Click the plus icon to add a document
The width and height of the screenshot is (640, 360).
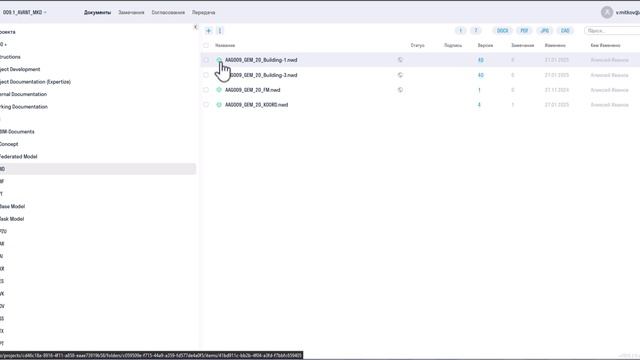pos(209,31)
